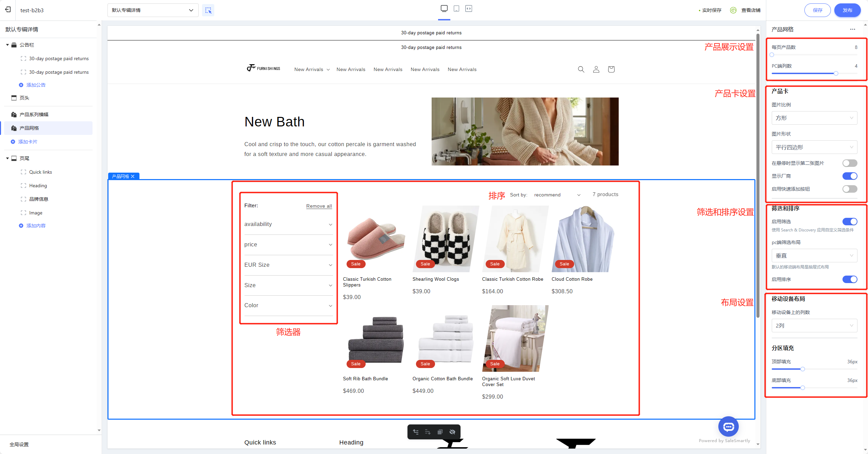Click the 发布 publish button
Viewport: 868px width, 454px height.
847,10
